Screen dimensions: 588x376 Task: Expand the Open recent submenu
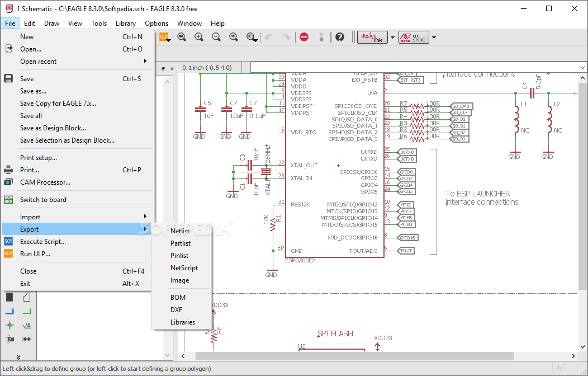(78, 62)
